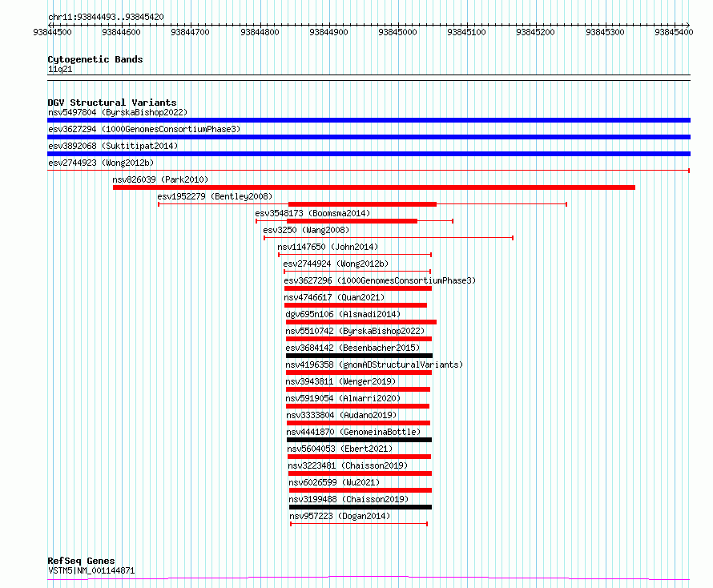Viewport: 713px width, 588px height.
Task: Click the black bar of nsv3199488
Action: (361, 508)
